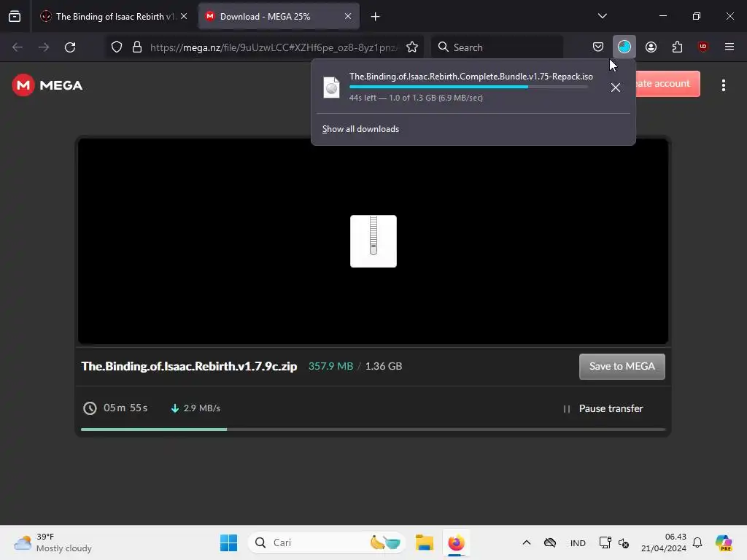This screenshot has height=560, width=747.
Task: Open the taskbar weather widget
Action: pos(53,542)
